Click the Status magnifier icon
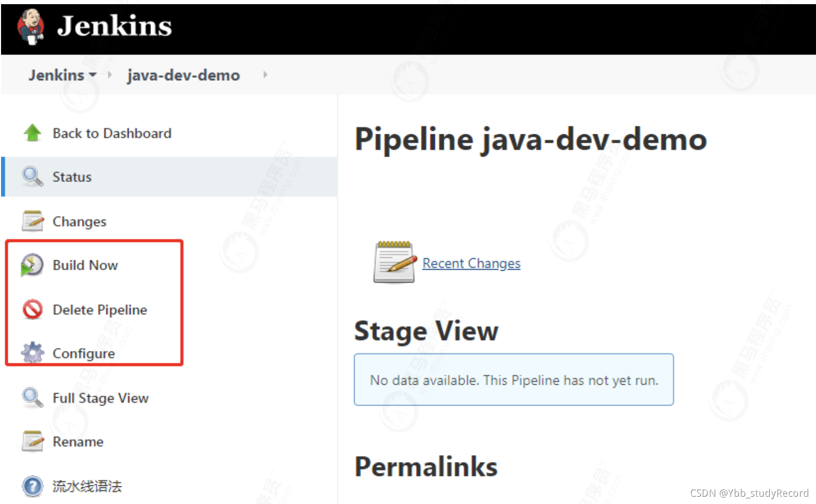The height and width of the screenshot is (504, 816). [x=33, y=176]
